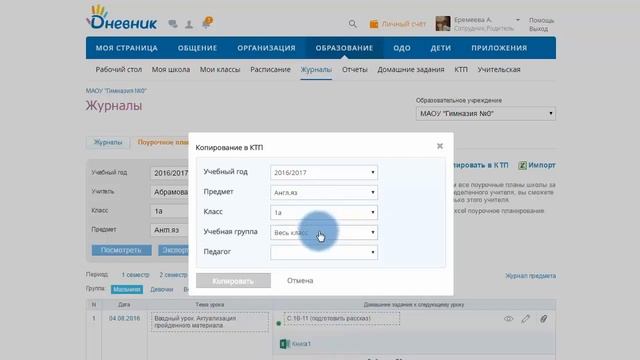Click the МАОУ "Гимназия №0" breadcrumb
Viewport: 640px width, 360px height.
[x=116, y=91]
